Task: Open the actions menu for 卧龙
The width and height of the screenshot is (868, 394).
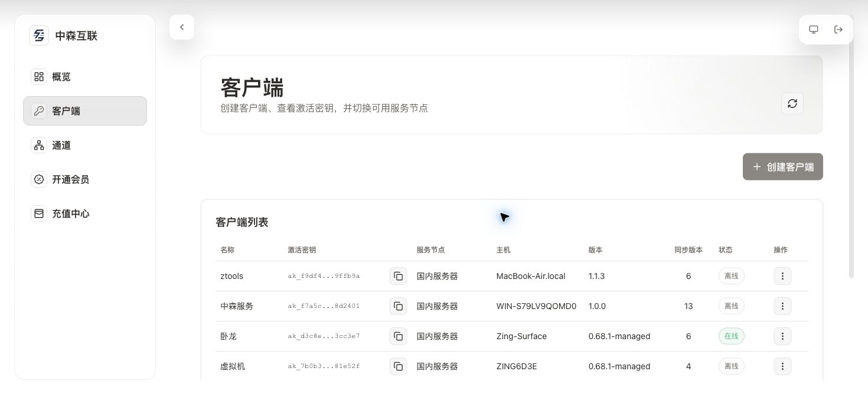Action: click(782, 336)
